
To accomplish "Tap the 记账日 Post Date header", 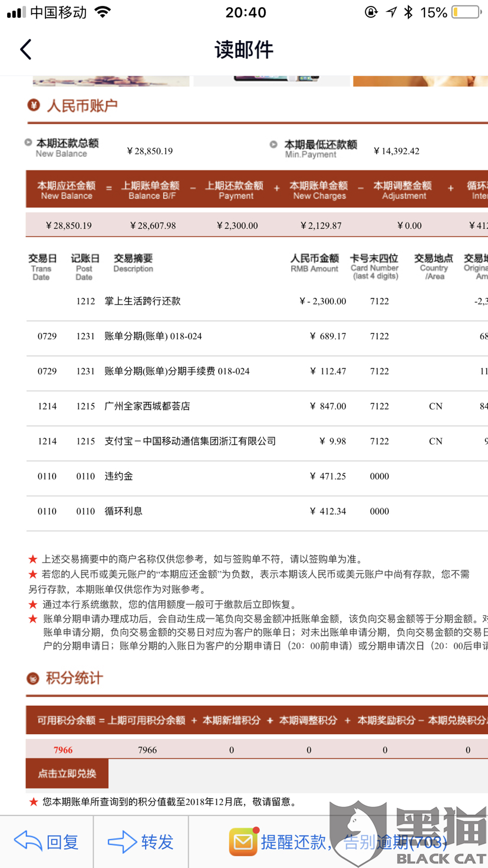I will pos(85,267).
